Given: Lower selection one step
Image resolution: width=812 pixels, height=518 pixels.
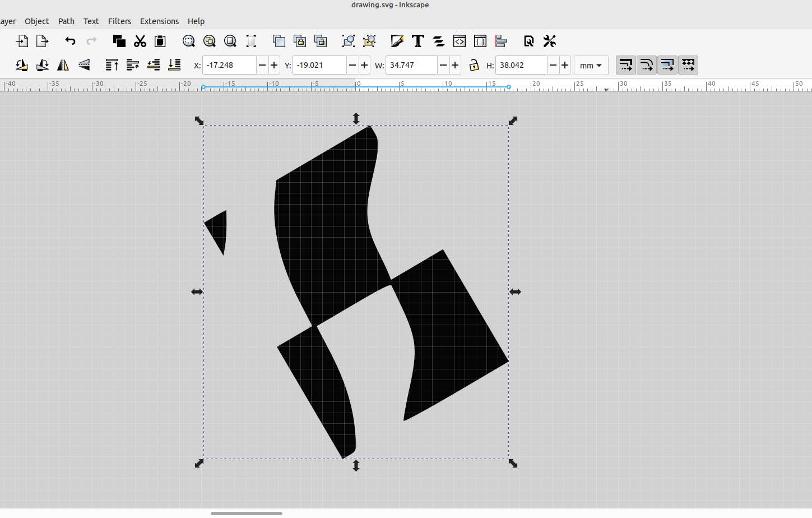Looking at the screenshot, I should click(x=154, y=65).
